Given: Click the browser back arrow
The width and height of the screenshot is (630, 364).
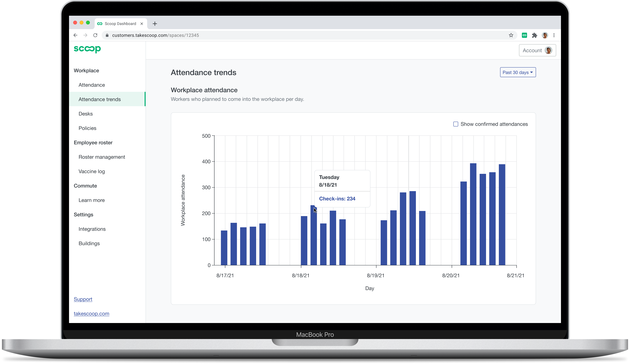Looking at the screenshot, I should point(75,35).
